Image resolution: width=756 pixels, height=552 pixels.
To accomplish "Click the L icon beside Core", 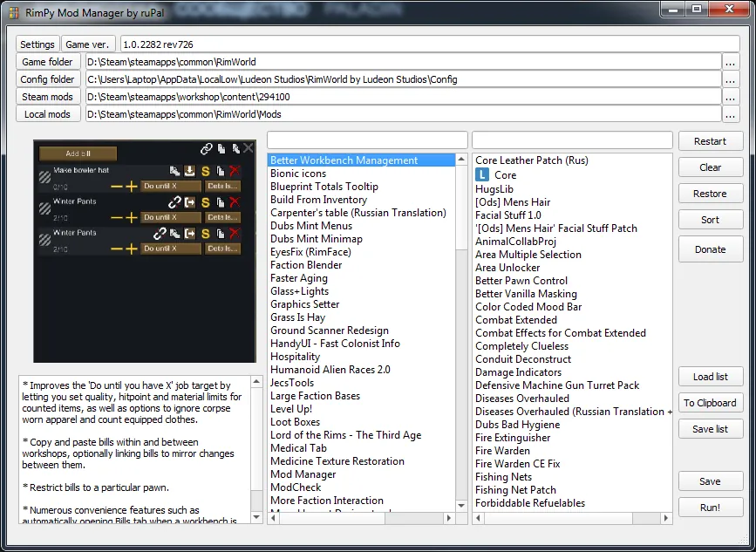I will 482,174.
